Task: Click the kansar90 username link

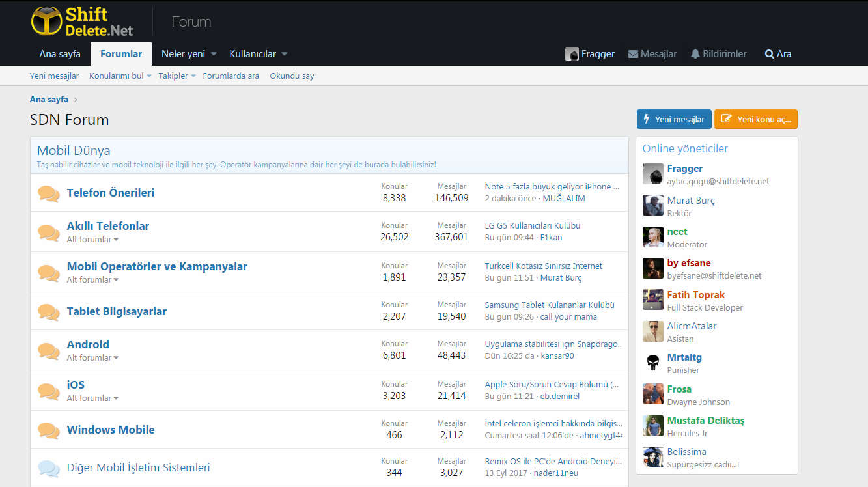Action: tap(557, 356)
